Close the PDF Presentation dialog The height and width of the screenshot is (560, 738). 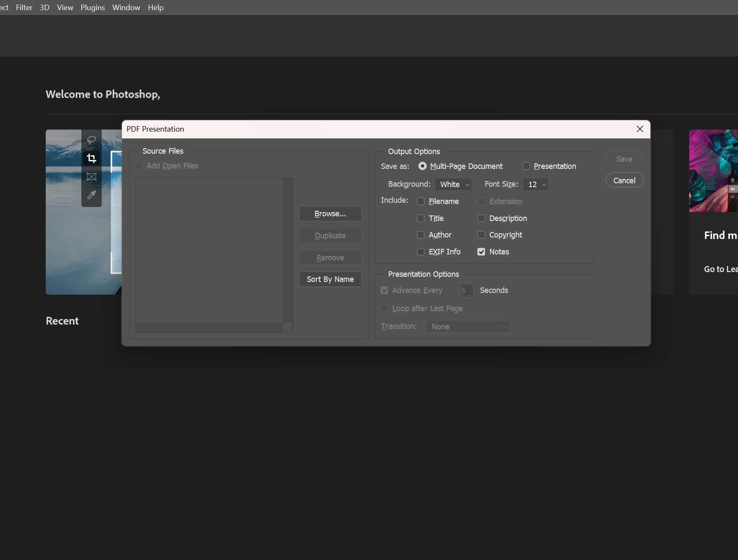[640, 129]
